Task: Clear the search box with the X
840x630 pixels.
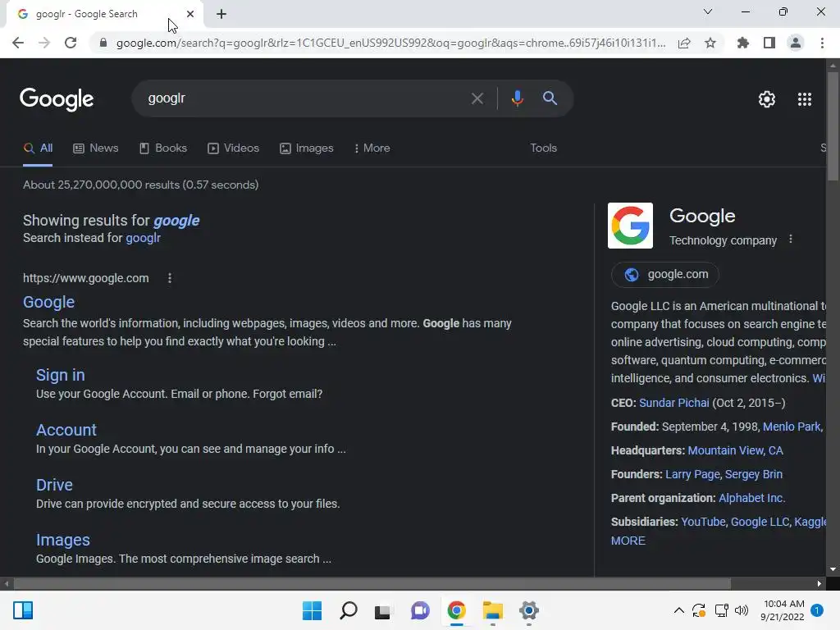Action: tap(477, 98)
